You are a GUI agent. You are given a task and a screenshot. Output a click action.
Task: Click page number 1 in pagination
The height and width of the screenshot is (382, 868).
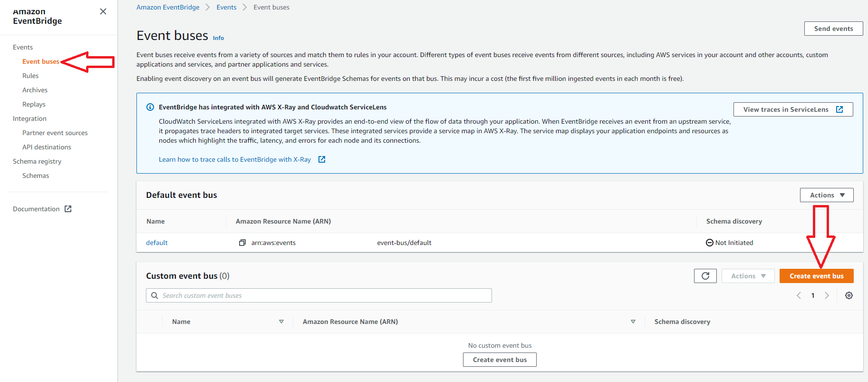click(x=813, y=295)
